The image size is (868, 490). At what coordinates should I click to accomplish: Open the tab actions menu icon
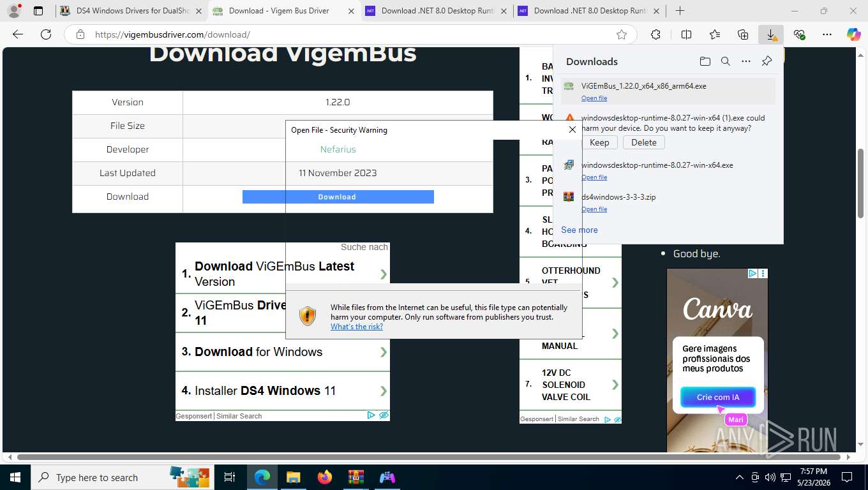click(38, 11)
